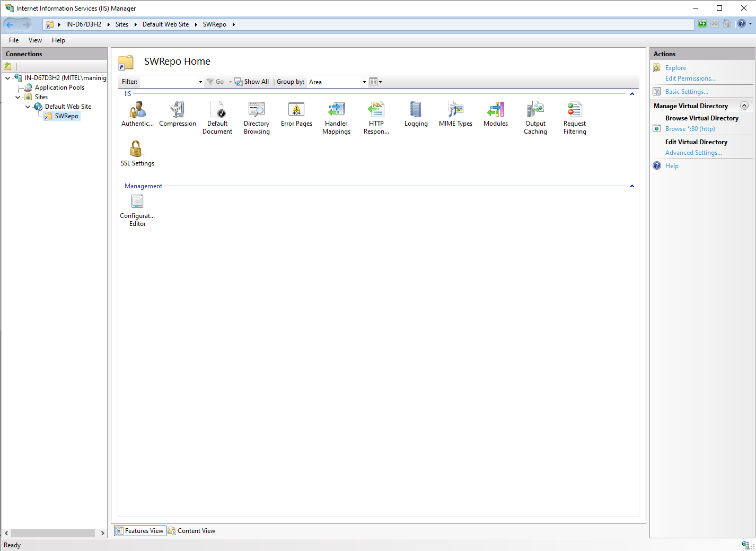This screenshot has width=756, height=551.
Task: Click the Back navigation arrow
Action: click(10, 24)
